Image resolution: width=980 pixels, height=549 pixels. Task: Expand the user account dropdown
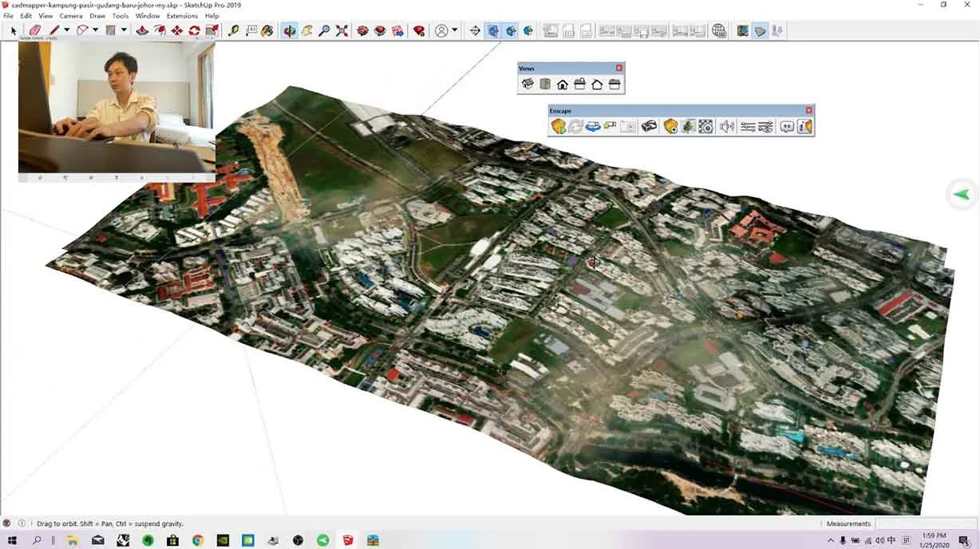point(455,30)
